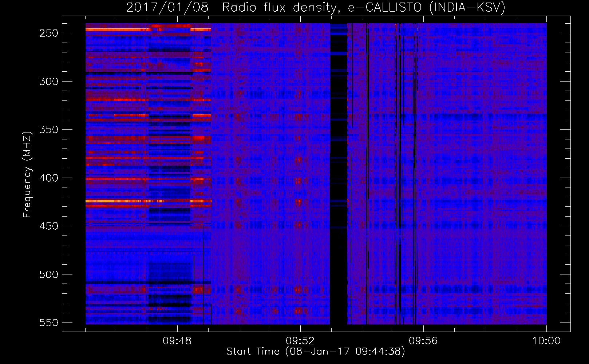
Task: Click the 09:48 time tick label
Action: (177, 341)
